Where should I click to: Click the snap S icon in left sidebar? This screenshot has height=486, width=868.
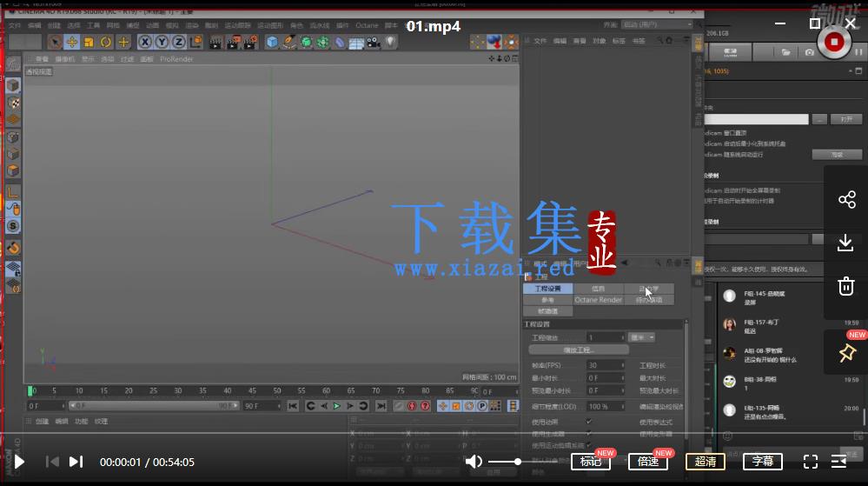click(13, 226)
